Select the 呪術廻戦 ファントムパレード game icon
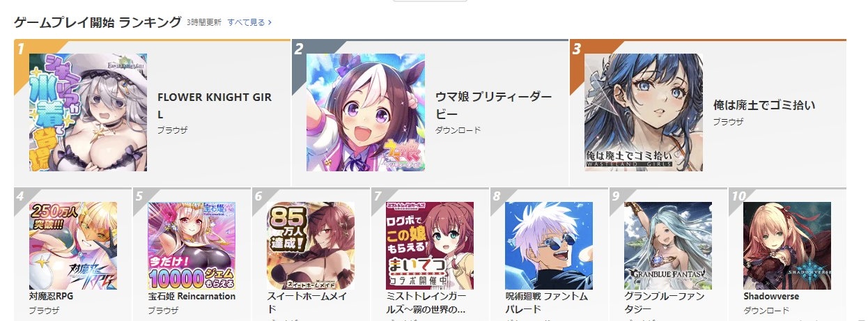The height and width of the screenshot is (321, 868). (549, 246)
